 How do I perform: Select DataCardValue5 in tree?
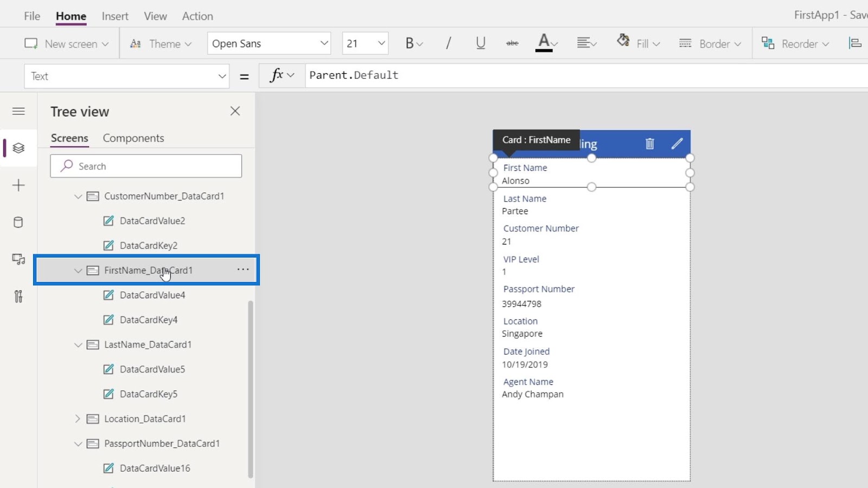tap(152, 369)
